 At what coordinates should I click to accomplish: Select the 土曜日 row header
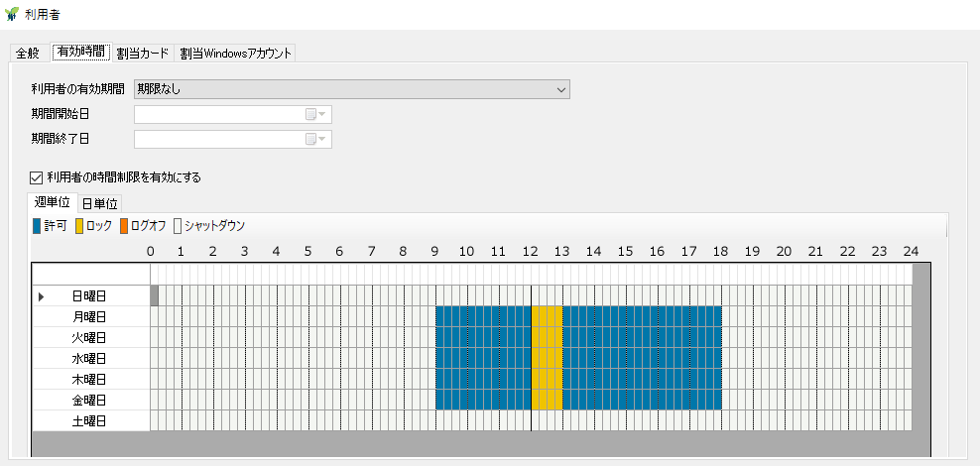[90, 421]
